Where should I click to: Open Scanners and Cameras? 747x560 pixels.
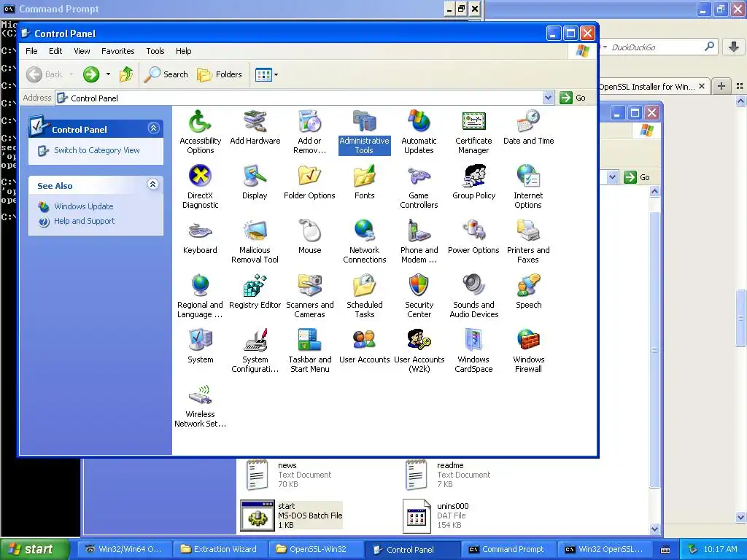[x=309, y=297]
